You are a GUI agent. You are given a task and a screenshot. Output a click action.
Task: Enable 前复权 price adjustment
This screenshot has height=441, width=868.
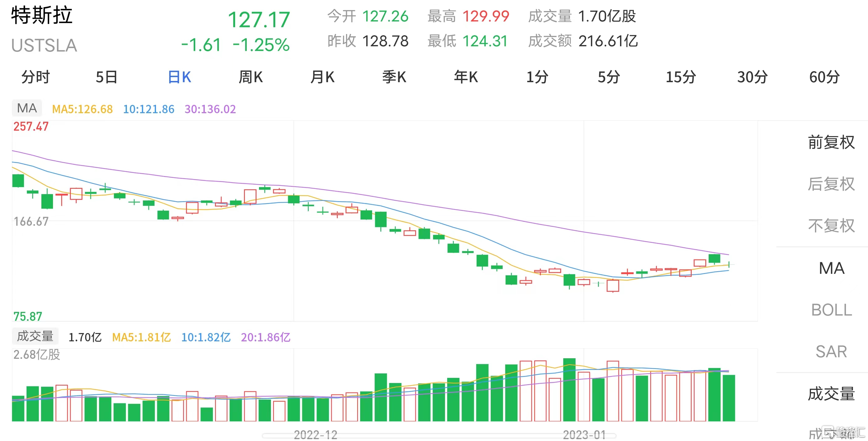coord(831,142)
